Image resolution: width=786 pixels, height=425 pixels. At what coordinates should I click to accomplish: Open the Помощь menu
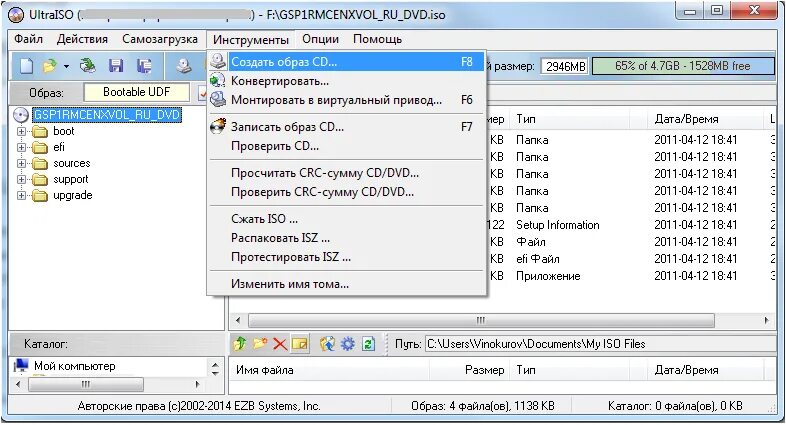(x=377, y=39)
